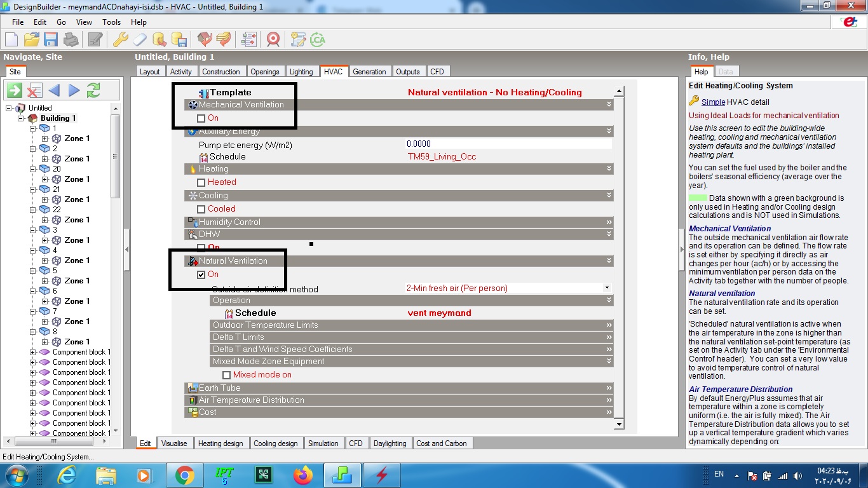Open the wrench options toolbar icon
This screenshot has height=488, width=868.
(120, 39)
